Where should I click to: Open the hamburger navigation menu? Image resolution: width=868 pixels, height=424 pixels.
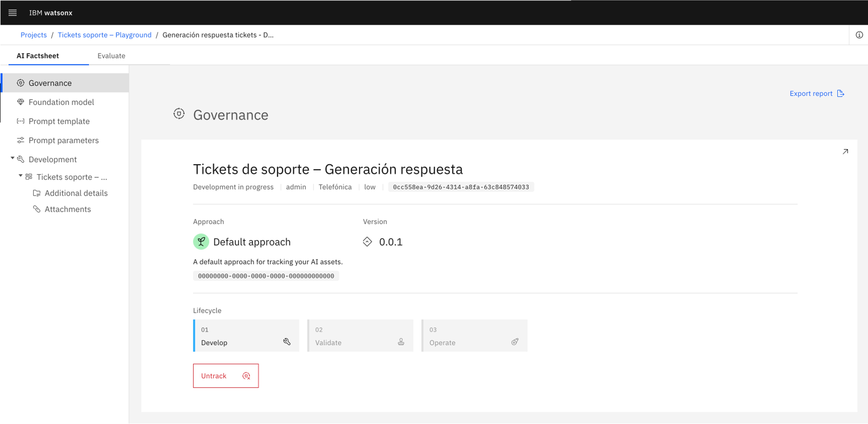tap(12, 13)
